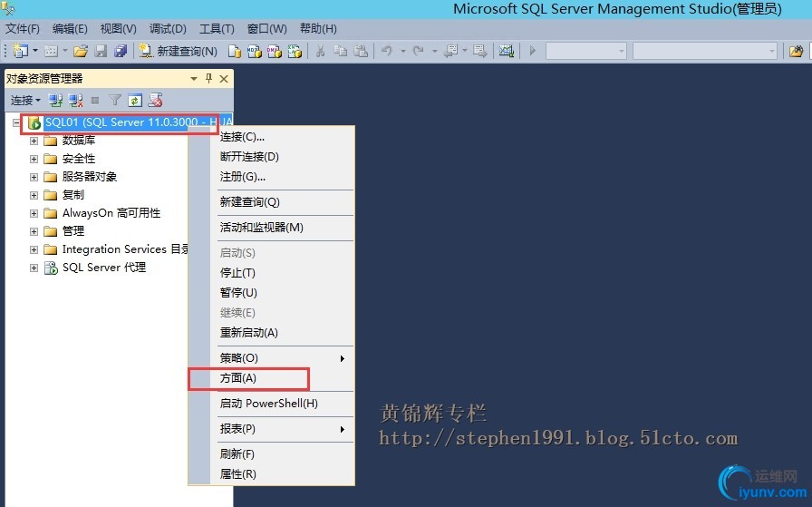Viewport: 812px width, 507px height.
Task: Click the XMLA query icon
Action: (295, 51)
